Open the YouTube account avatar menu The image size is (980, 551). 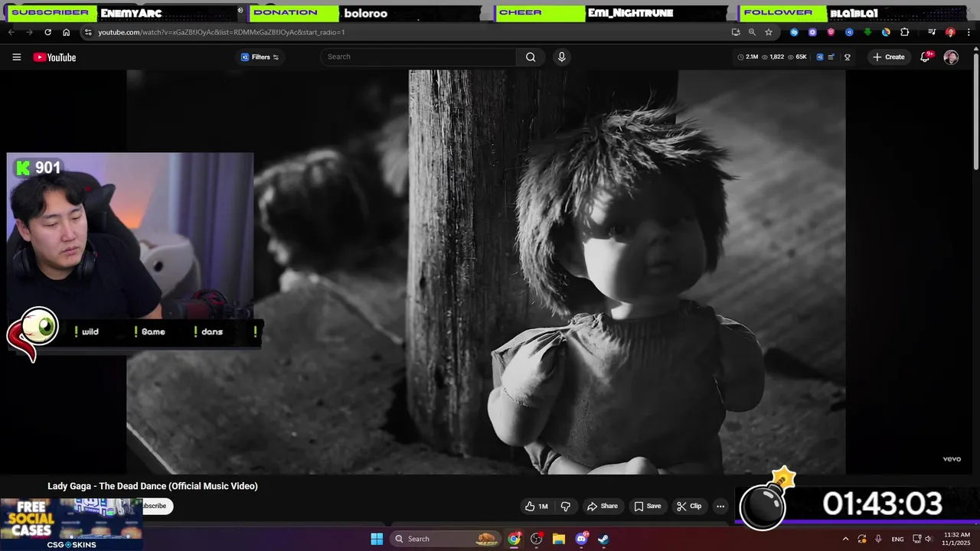(951, 57)
